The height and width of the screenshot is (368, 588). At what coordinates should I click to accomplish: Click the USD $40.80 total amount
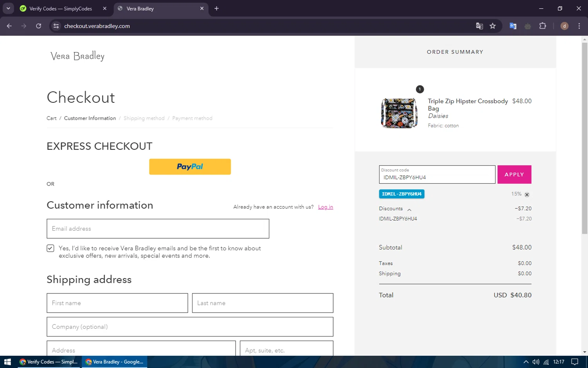[x=512, y=295]
